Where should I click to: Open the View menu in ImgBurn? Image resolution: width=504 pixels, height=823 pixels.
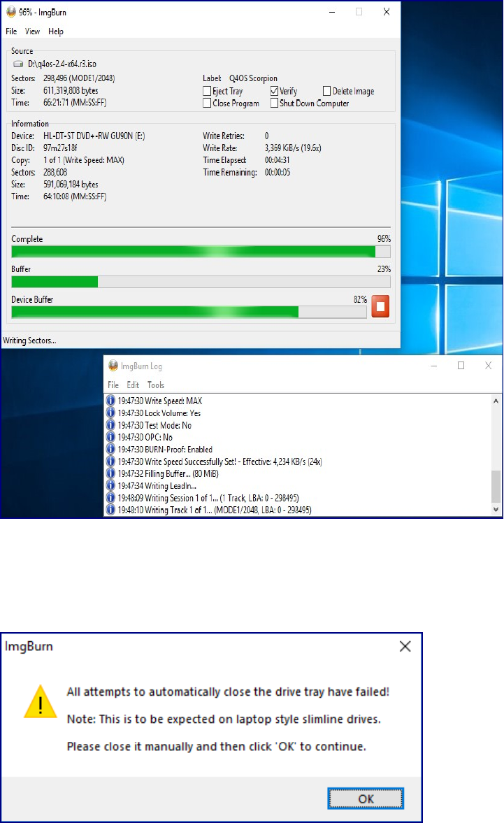(x=33, y=31)
